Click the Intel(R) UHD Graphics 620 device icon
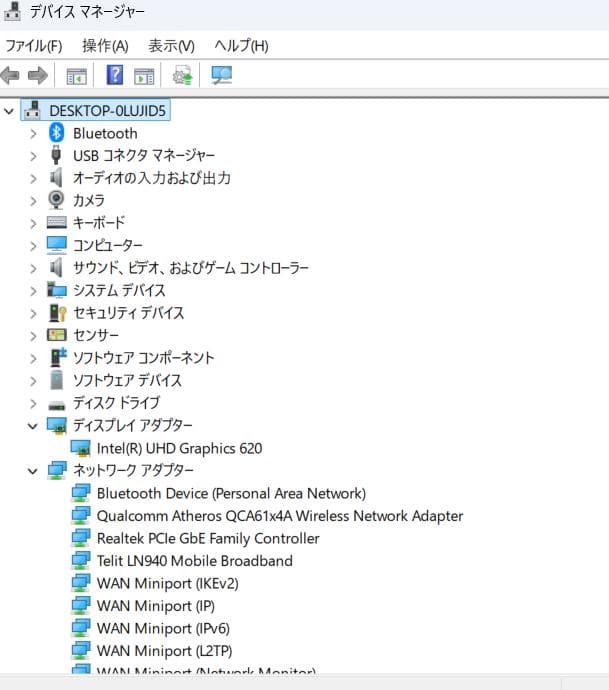This screenshot has height=690, width=609. 81,448
